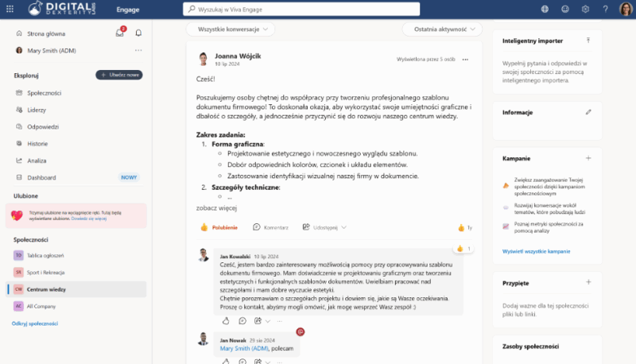Viewport: 636px width, 364px height.
Task: Open the Wszystkie konwersacje filter dropdown
Action: point(231,29)
